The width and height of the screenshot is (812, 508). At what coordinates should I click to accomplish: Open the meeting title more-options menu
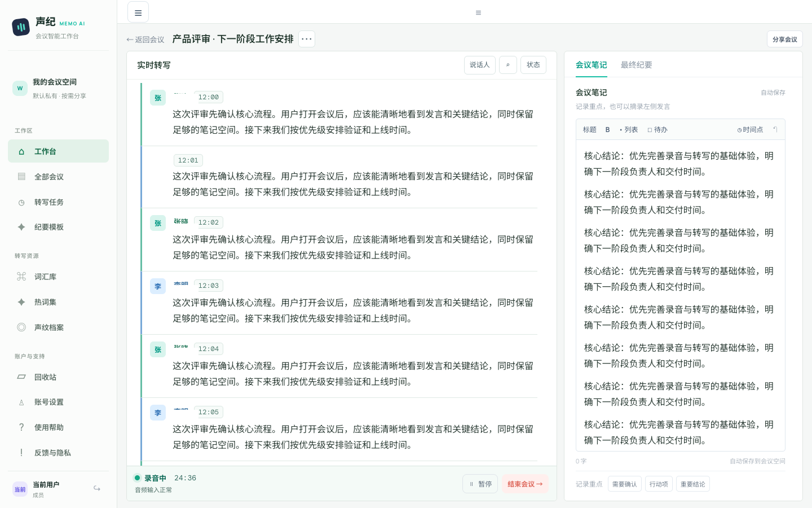click(x=307, y=39)
